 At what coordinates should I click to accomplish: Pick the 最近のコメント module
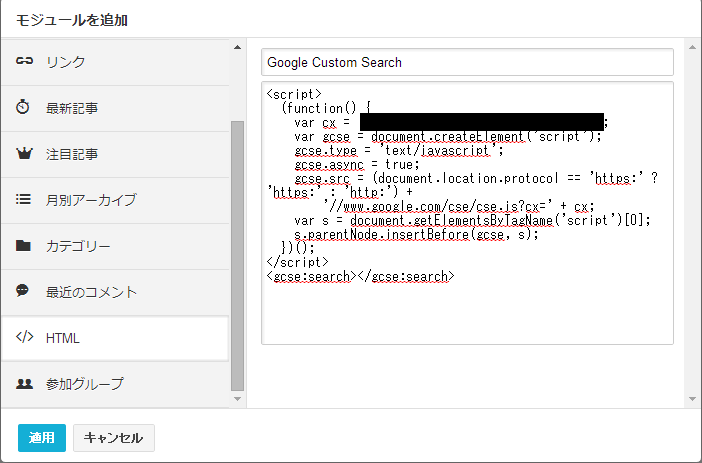[x=115, y=292]
